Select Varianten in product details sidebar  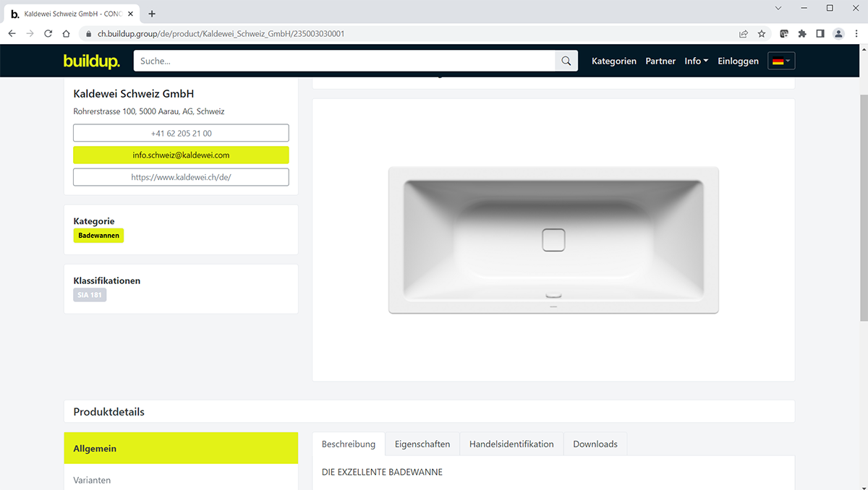[181, 480]
